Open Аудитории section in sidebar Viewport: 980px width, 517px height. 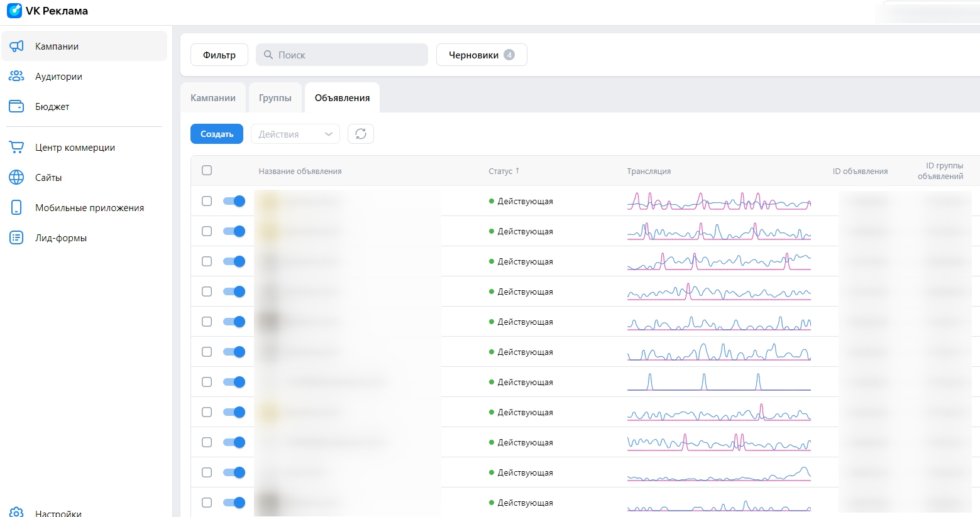(x=84, y=77)
